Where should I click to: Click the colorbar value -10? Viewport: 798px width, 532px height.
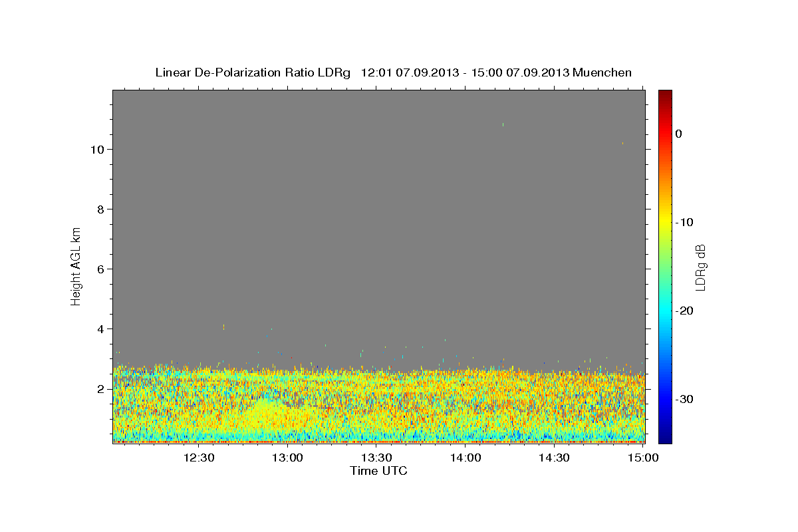pyautogui.click(x=685, y=222)
